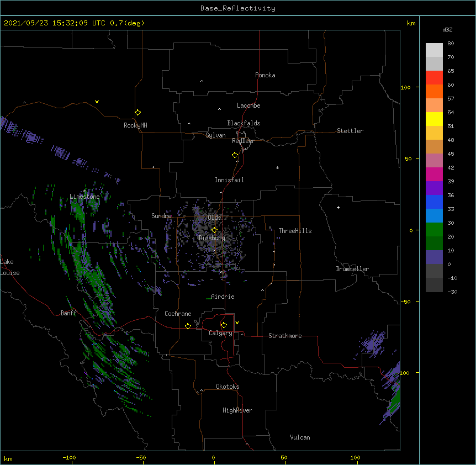The height and width of the screenshot is (465, 476).
Task: Select the slate purple 0-10 dBZ legend swatch
Action: pyautogui.click(x=434, y=257)
